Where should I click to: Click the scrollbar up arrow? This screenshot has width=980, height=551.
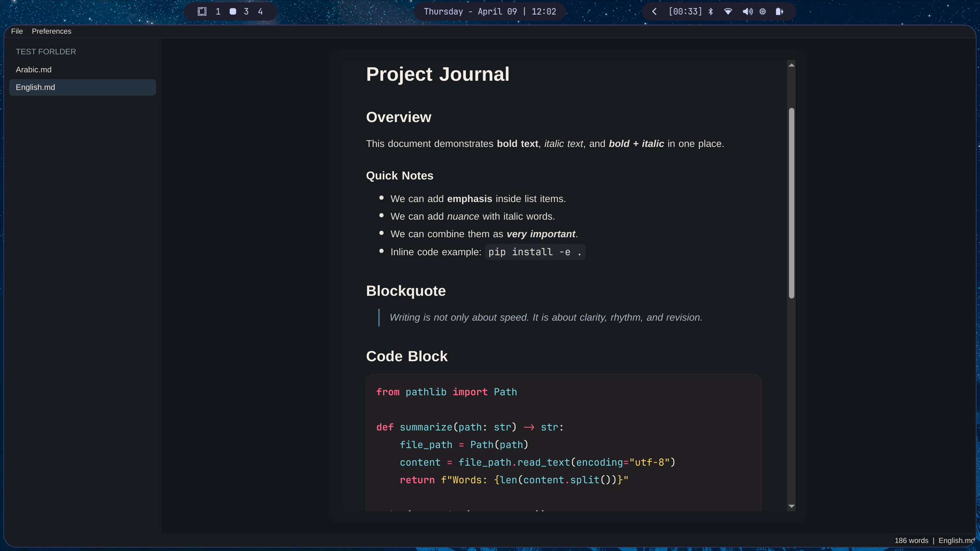pos(791,64)
